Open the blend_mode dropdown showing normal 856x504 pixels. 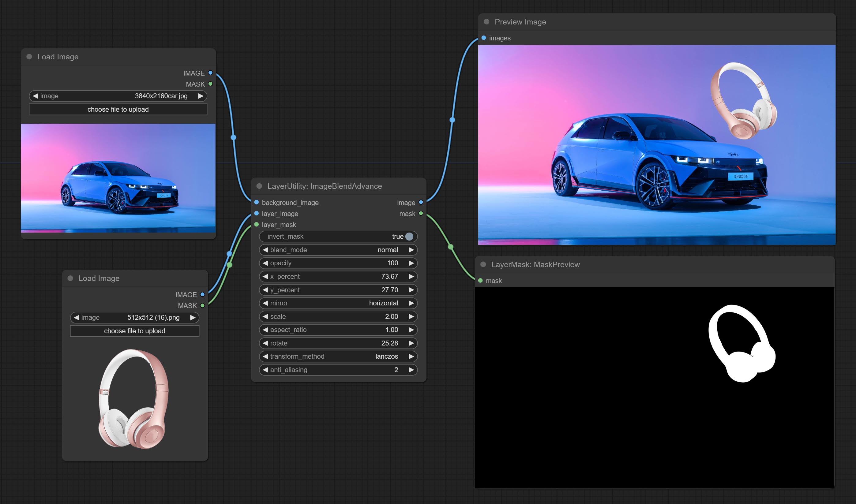338,250
